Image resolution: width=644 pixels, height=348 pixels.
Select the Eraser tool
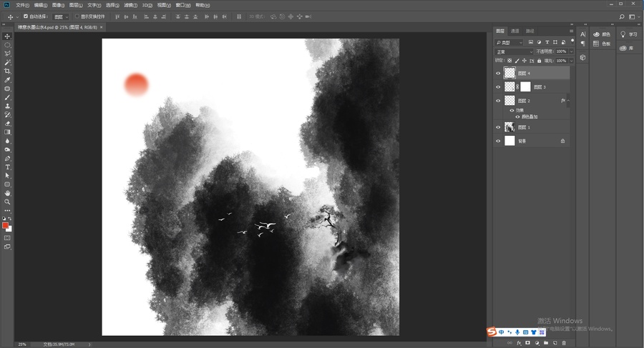pos(7,123)
